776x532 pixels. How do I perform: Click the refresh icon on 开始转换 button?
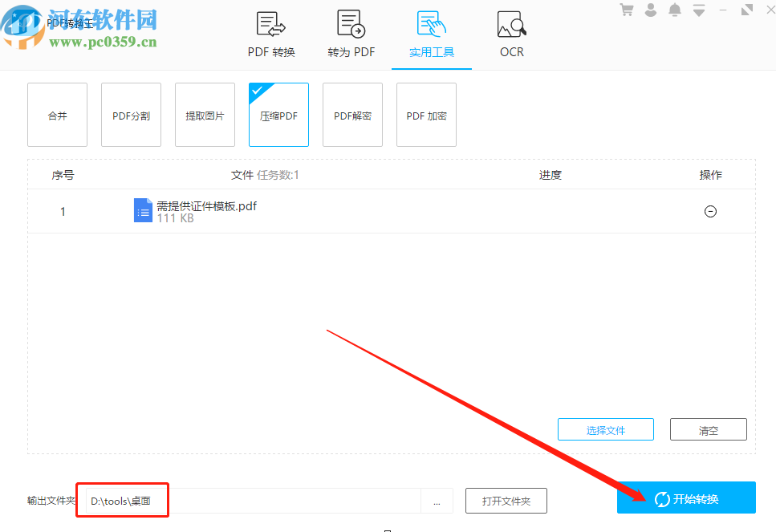click(661, 497)
